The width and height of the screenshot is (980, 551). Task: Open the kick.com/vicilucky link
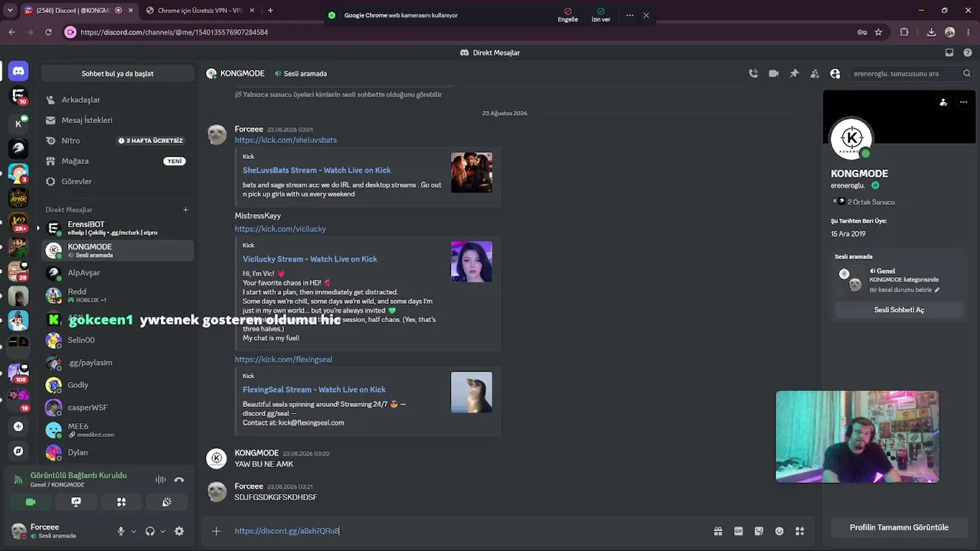280,229
